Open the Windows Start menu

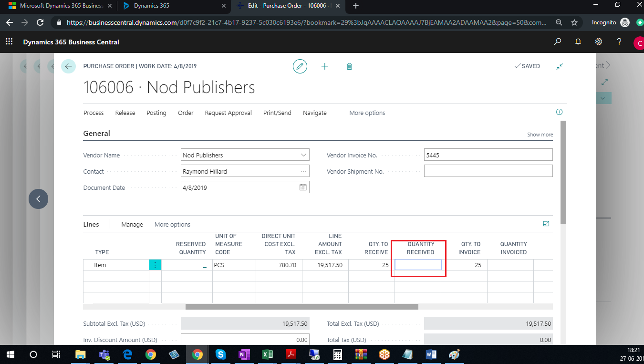10,354
